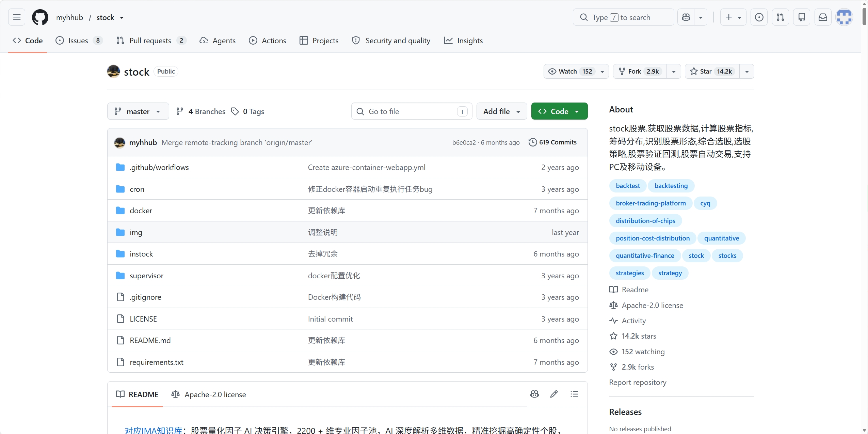
Task: Go to GitHub homepage via Octocat logo
Action: coord(40,17)
